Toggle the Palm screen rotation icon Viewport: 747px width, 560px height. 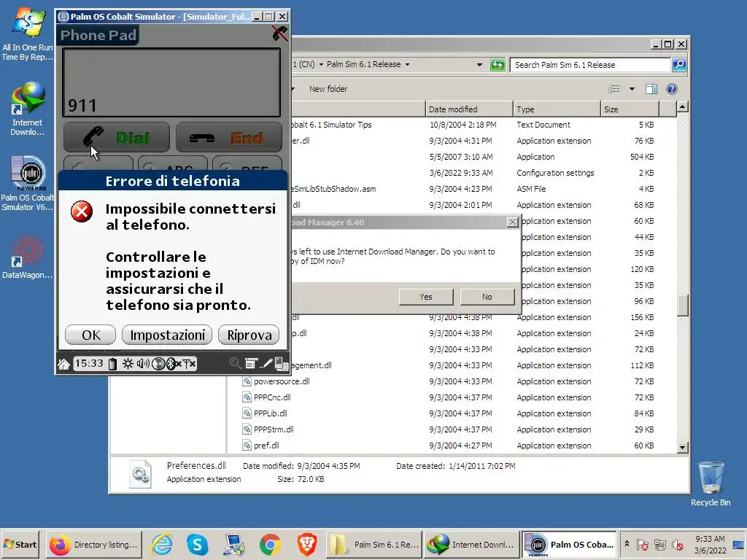(282, 364)
